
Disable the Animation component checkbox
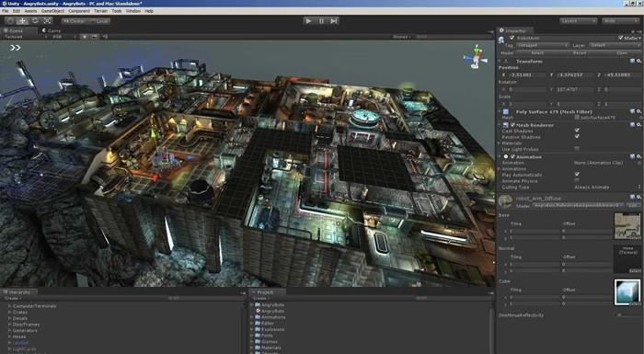[512, 157]
